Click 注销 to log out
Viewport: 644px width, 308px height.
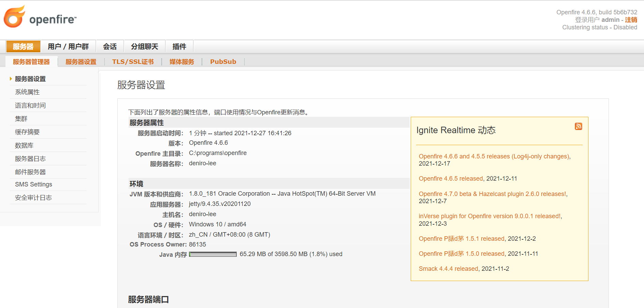click(631, 20)
